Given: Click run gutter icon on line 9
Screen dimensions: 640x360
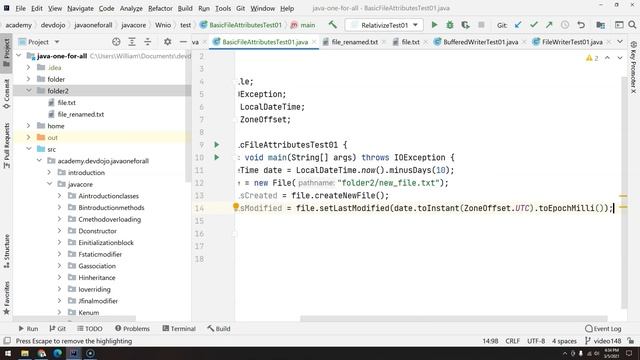Looking at the screenshot, I should pyautogui.click(x=217, y=144).
